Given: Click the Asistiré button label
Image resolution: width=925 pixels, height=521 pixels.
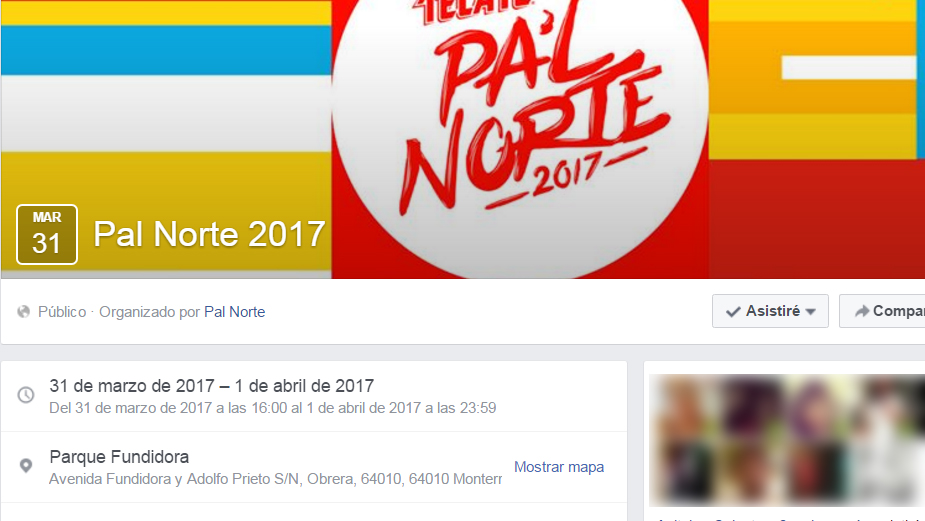Looking at the screenshot, I should tap(773, 311).
